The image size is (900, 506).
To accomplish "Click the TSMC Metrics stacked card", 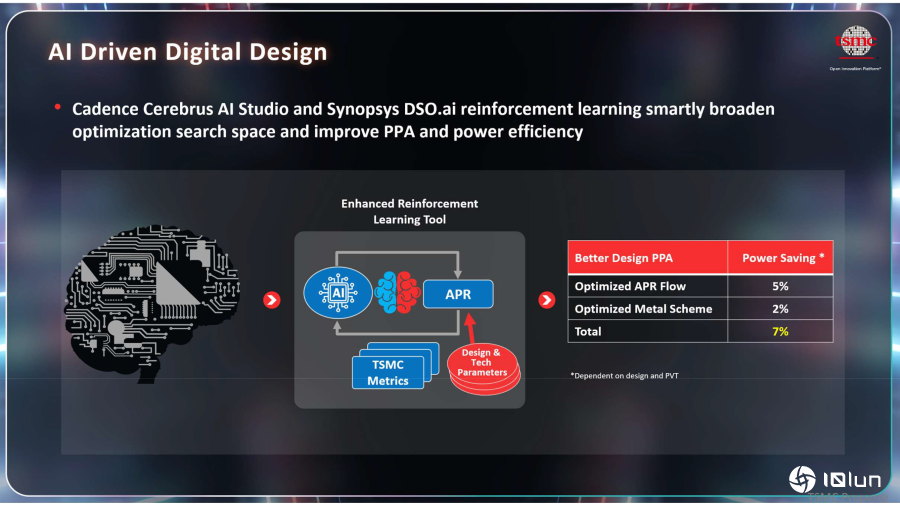I will pos(387,373).
